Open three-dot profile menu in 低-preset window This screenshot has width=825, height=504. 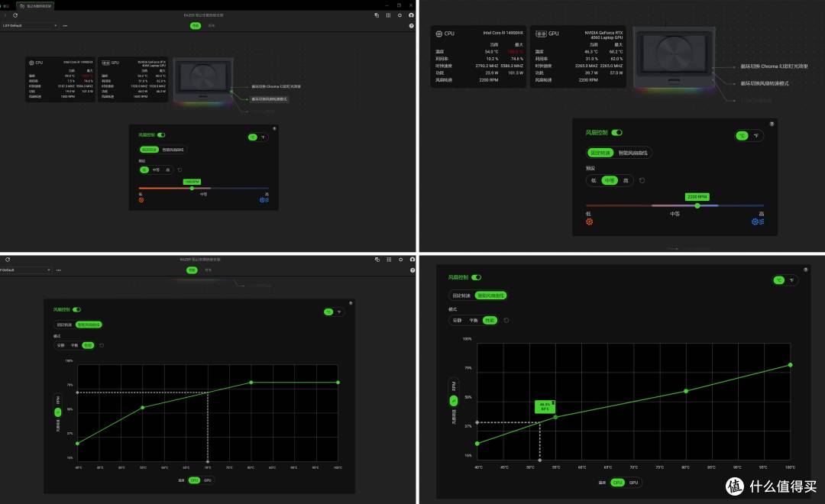pyautogui.click(x=65, y=26)
